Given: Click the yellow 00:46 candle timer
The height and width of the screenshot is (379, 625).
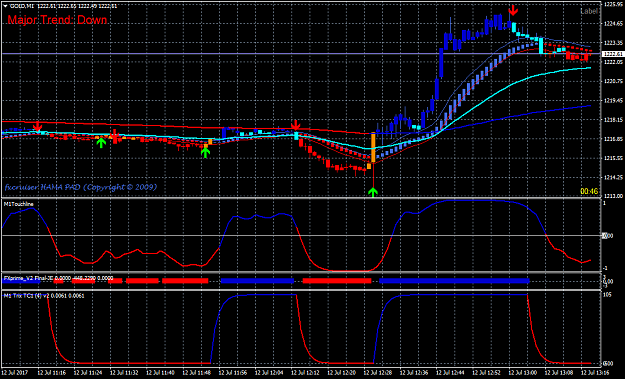Looking at the screenshot, I should [589, 192].
